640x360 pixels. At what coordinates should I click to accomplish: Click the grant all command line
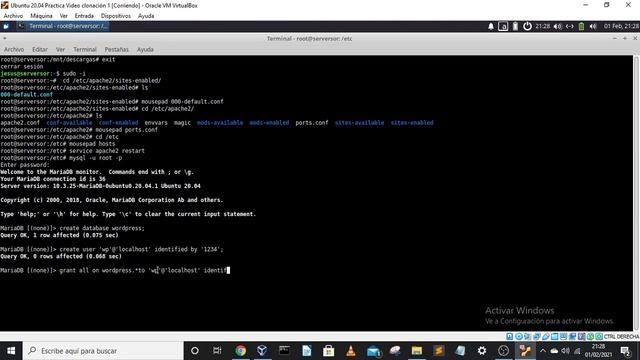[115, 270]
